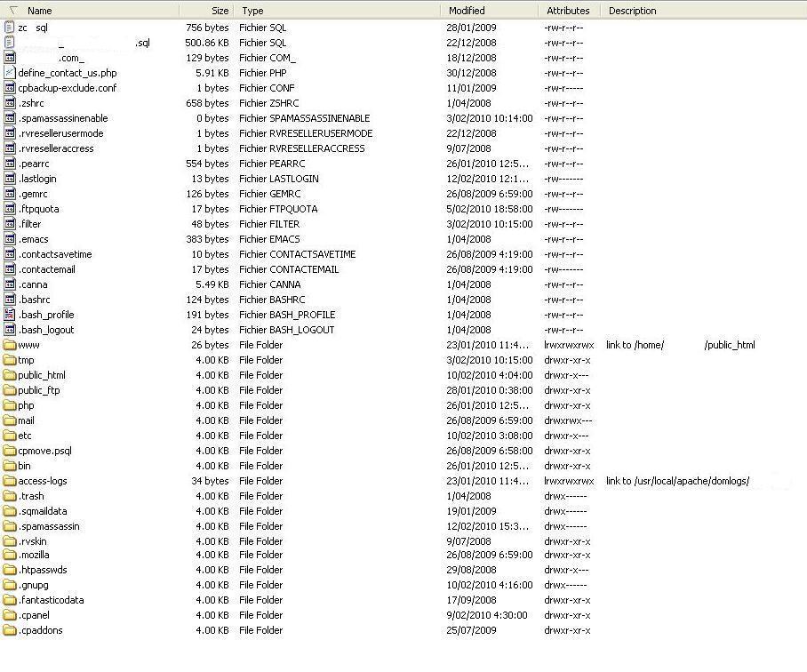Select the tmp folder icon
The width and height of the screenshot is (807, 672).
tap(9, 360)
